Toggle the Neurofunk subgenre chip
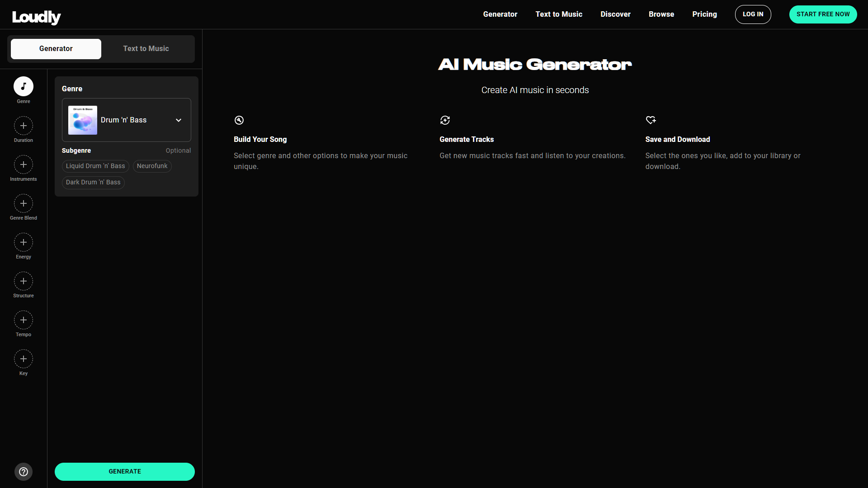 pyautogui.click(x=152, y=166)
